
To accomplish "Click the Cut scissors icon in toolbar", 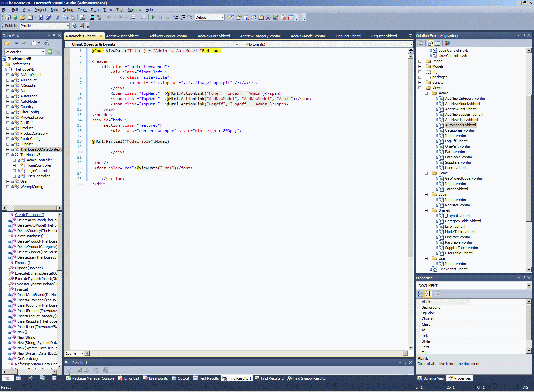I will (x=58, y=17).
